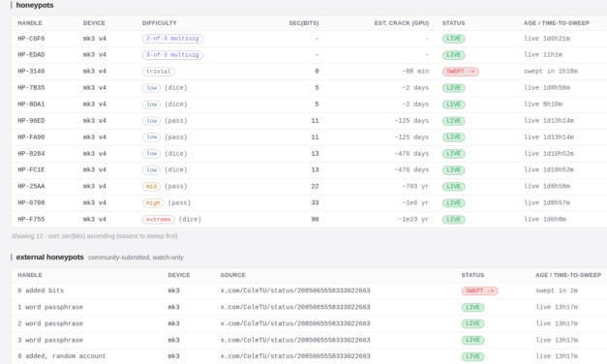Image resolution: width=607 pixels, height=364 pixels.
Task: Select the HP-7B35 handle
Action: (31, 87)
